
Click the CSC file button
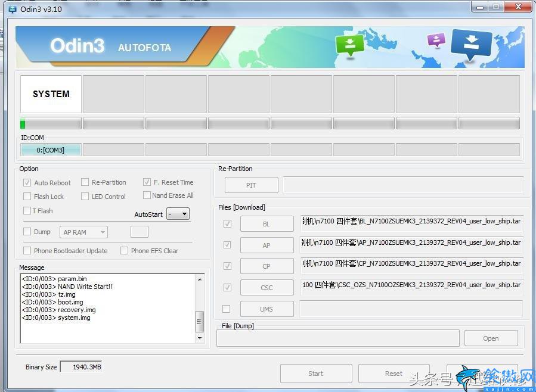[x=267, y=288]
